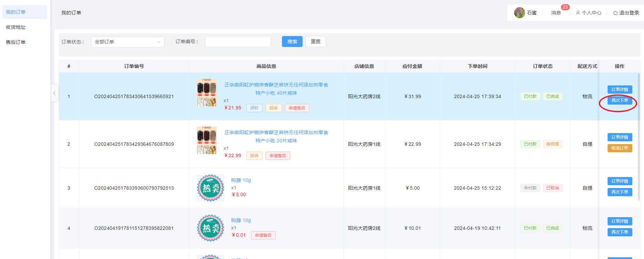Click 投诉 on the 20片咸味 product

255,156
